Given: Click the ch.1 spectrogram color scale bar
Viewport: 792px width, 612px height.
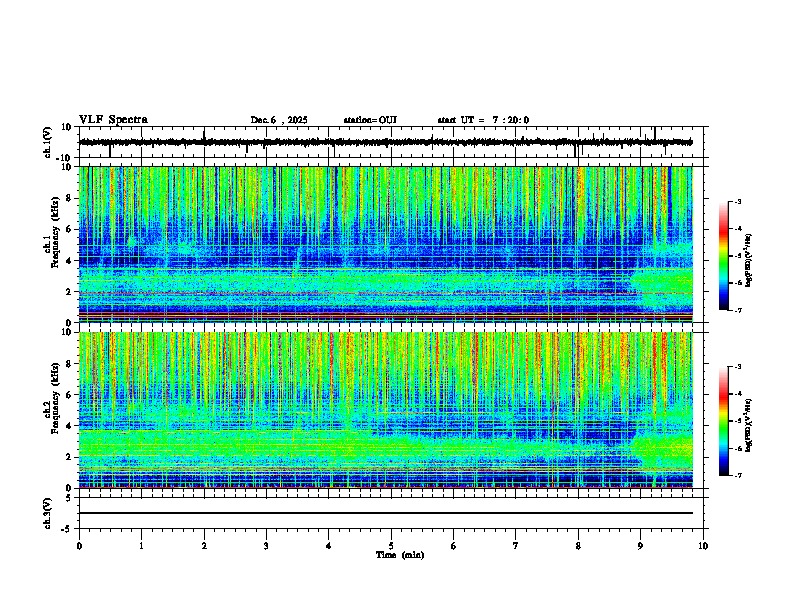Looking at the screenshot, I should [x=723, y=256].
